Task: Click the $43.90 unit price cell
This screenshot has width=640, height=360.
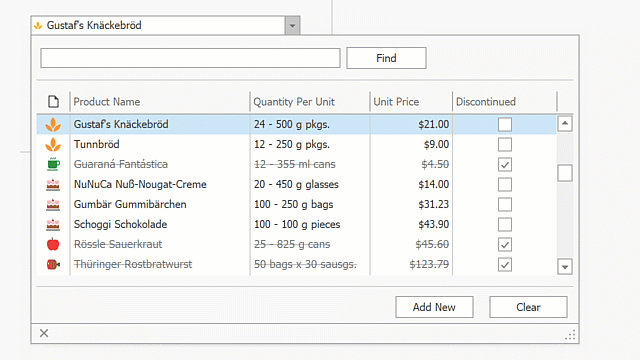Action: click(411, 224)
